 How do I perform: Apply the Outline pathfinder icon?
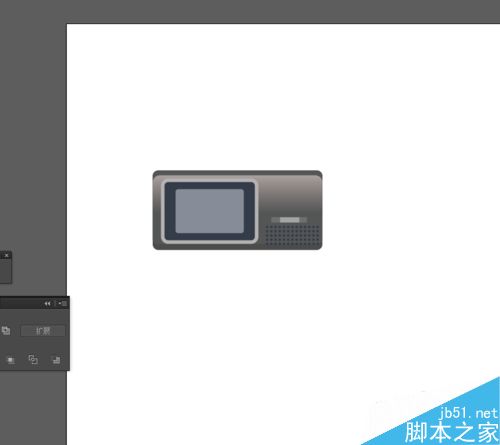pyautogui.click(x=33, y=359)
